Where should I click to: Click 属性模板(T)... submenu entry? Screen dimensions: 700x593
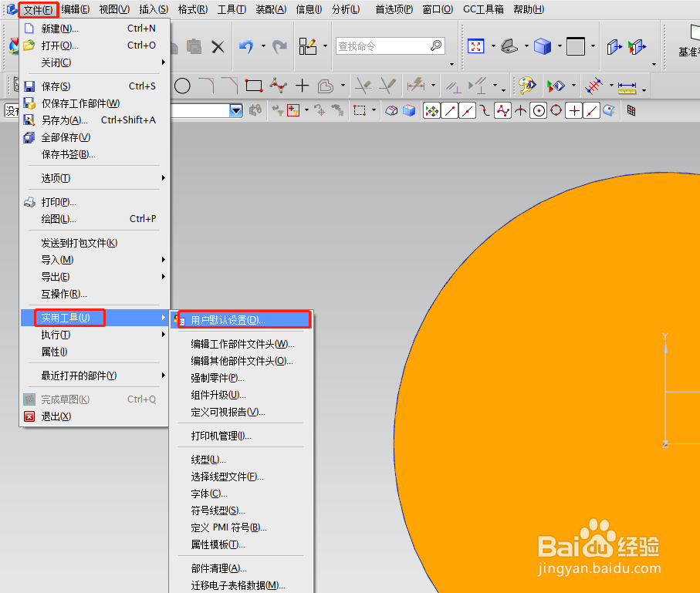point(240,544)
